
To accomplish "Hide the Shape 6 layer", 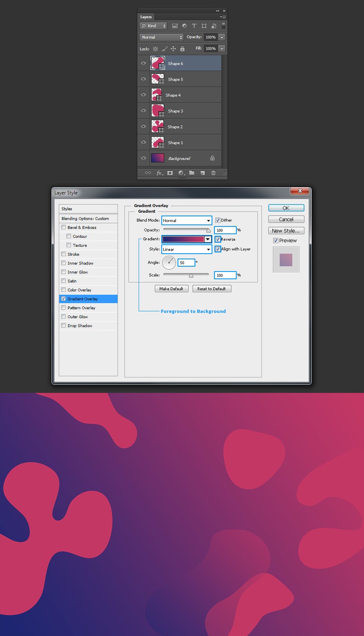I will tap(143, 63).
